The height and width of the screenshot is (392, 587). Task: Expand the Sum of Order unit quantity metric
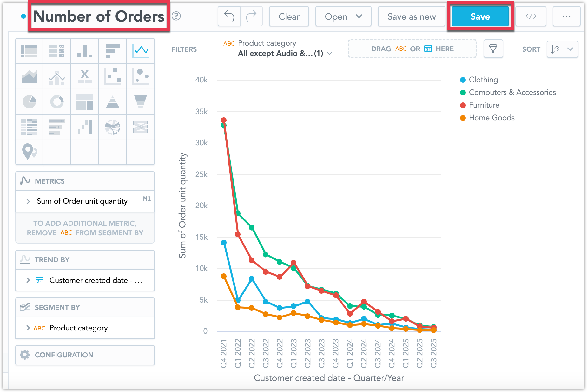coord(28,201)
